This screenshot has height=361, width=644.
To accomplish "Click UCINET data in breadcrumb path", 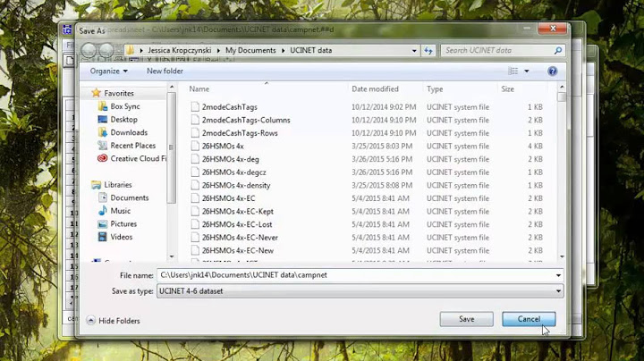I will point(311,50).
